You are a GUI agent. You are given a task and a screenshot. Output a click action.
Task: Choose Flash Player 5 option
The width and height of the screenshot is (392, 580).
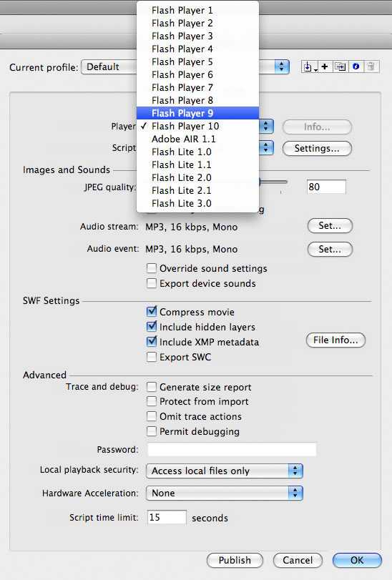tap(197, 62)
